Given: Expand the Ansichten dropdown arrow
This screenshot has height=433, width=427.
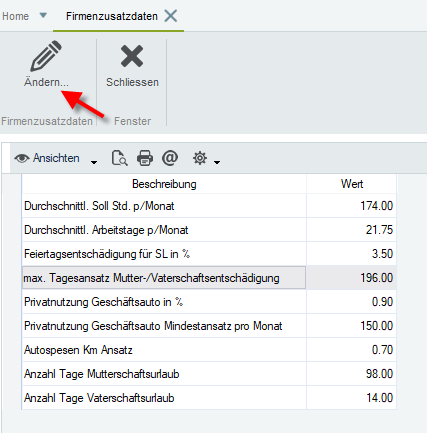Looking at the screenshot, I should 94,162.
